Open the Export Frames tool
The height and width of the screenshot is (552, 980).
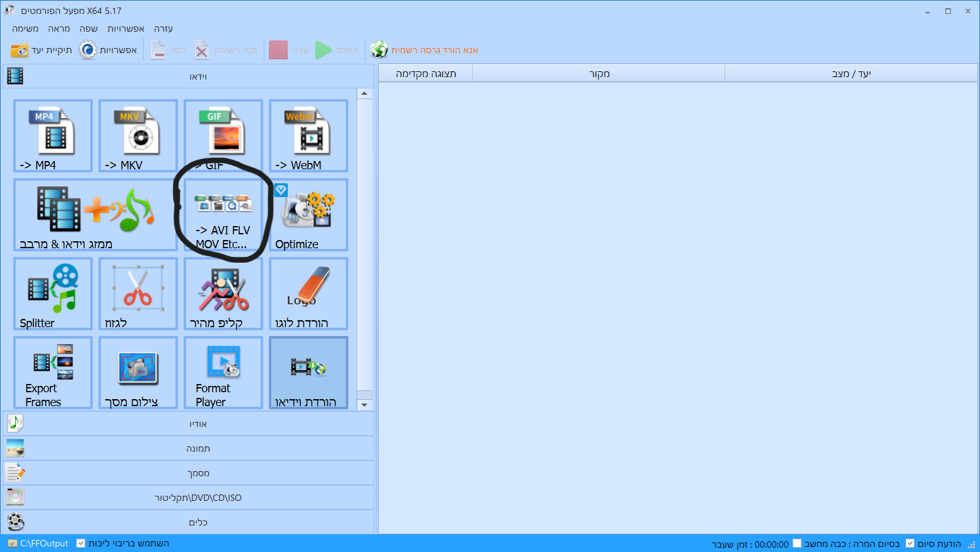[x=53, y=373]
